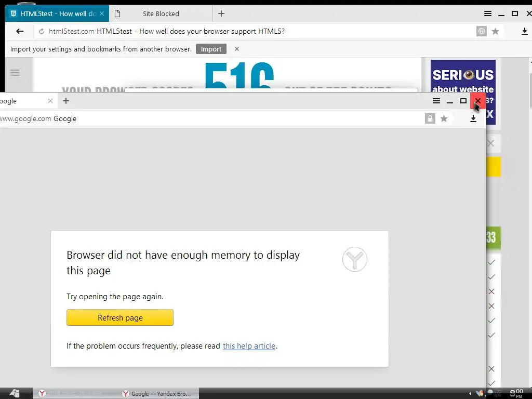The height and width of the screenshot is (399, 532).
Task: Open downloads in the Google window
Action: pos(473,118)
